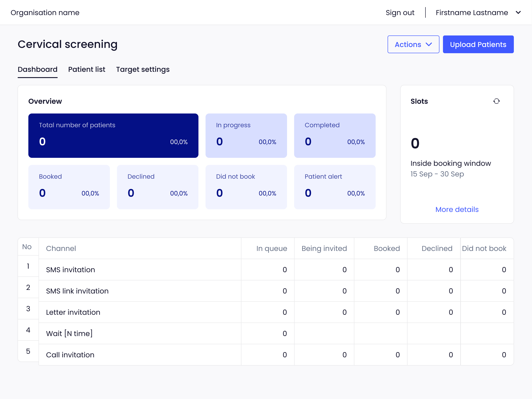Click the In queue column header
The height and width of the screenshot is (399, 532).
272,248
